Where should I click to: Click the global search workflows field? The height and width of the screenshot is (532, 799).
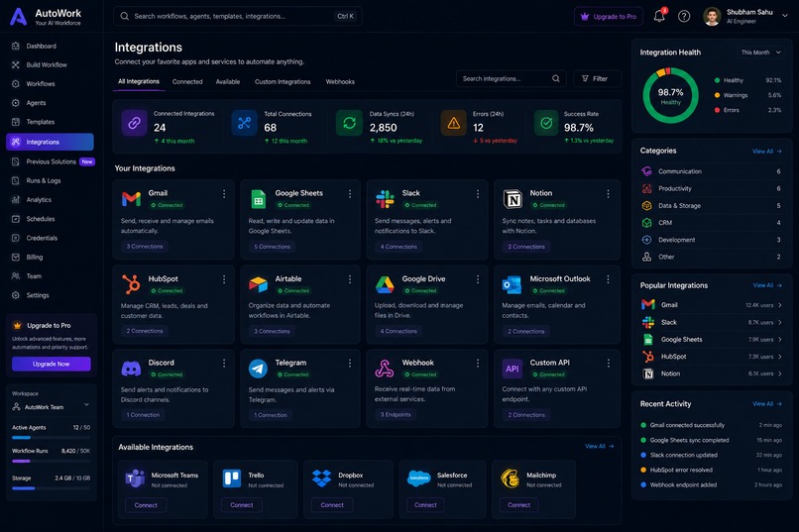pos(238,16)
